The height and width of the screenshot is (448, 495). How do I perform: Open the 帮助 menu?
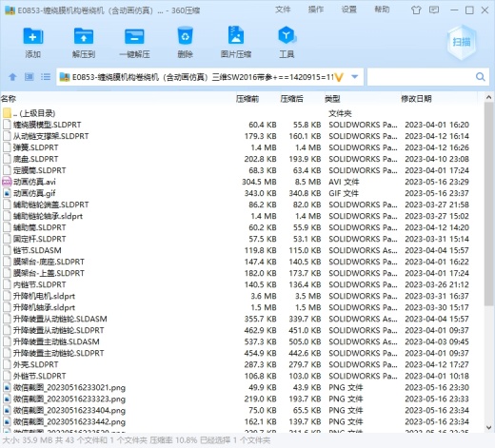382,10
